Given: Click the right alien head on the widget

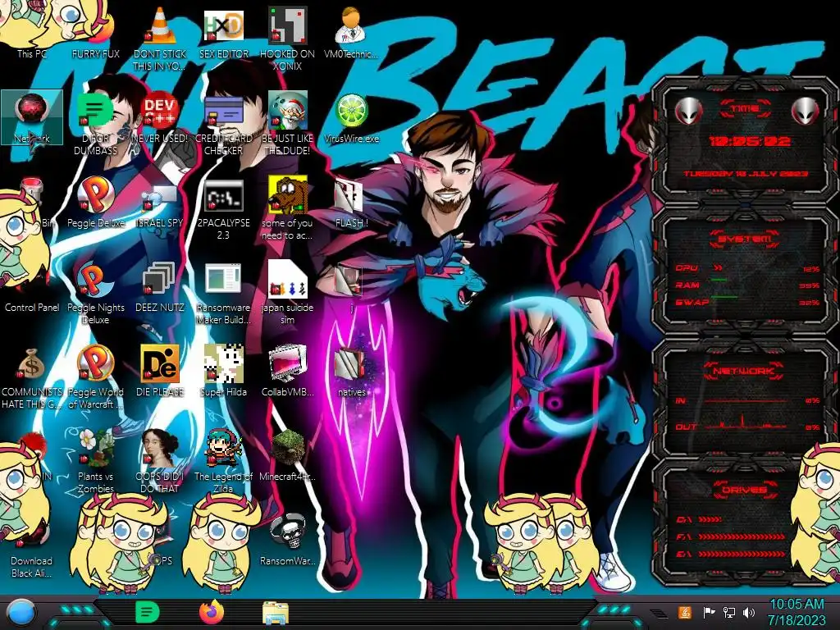Looking at the screenshot, I should point(806,111).
